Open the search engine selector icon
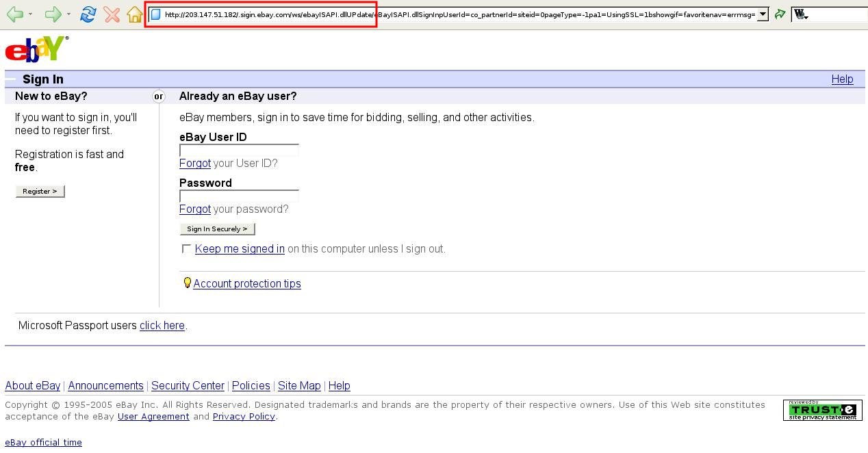 click(x=801, y=14)
